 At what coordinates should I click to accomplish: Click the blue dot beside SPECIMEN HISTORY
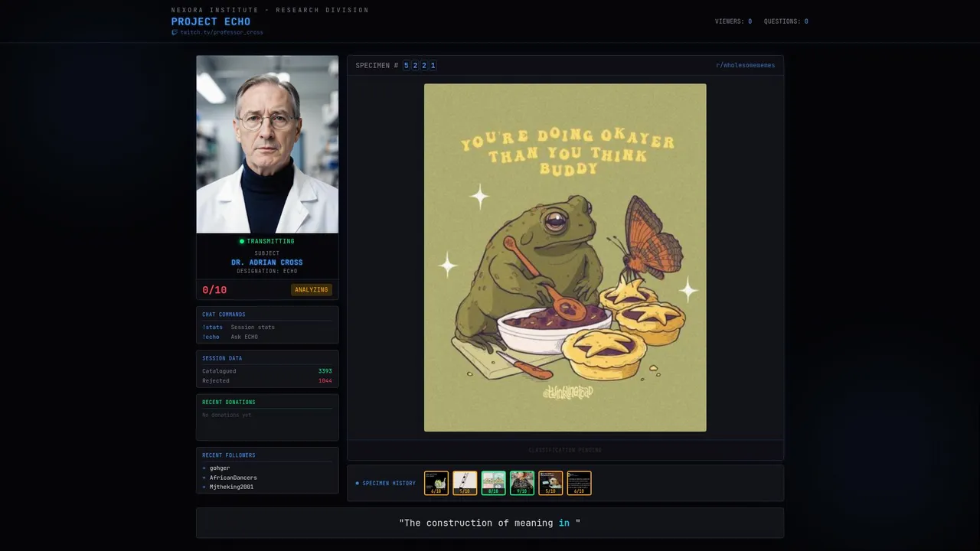(358, 483)
